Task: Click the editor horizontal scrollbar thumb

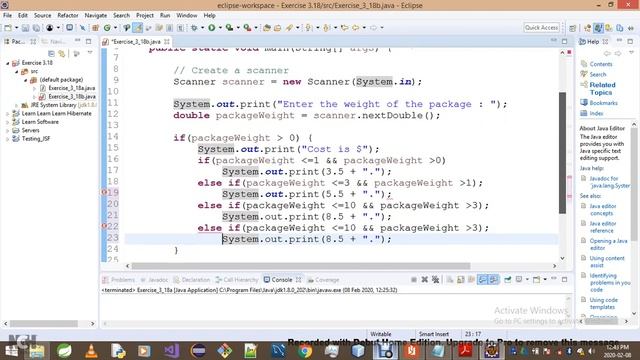Action: (301, 266)
